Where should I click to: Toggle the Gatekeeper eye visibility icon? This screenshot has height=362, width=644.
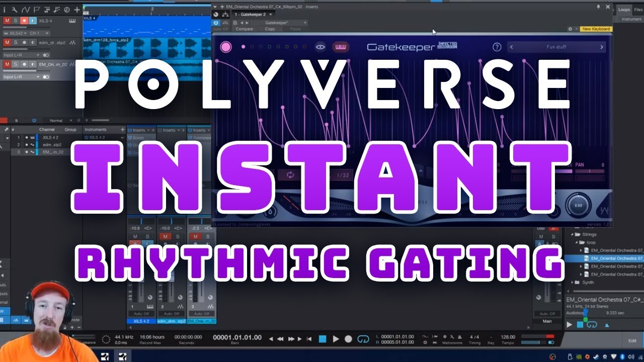(x=320, y=47)
